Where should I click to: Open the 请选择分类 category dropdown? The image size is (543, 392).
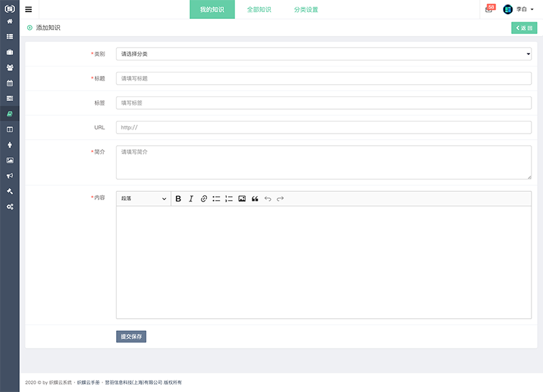(324, 54)
